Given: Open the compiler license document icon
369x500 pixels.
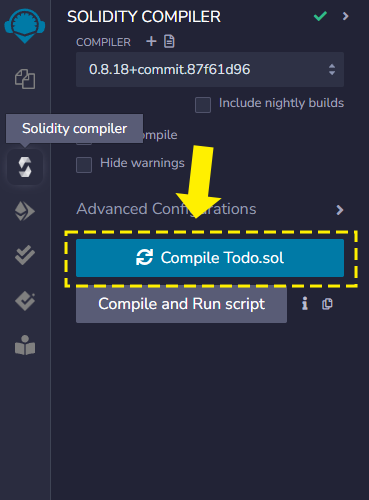Looking at the screenshot, I should click(169, 41).
